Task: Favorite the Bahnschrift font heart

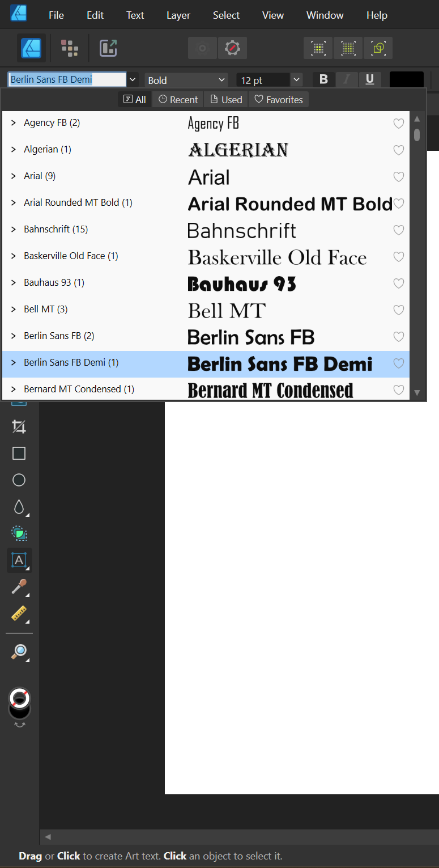Action: tap(399, 230)
